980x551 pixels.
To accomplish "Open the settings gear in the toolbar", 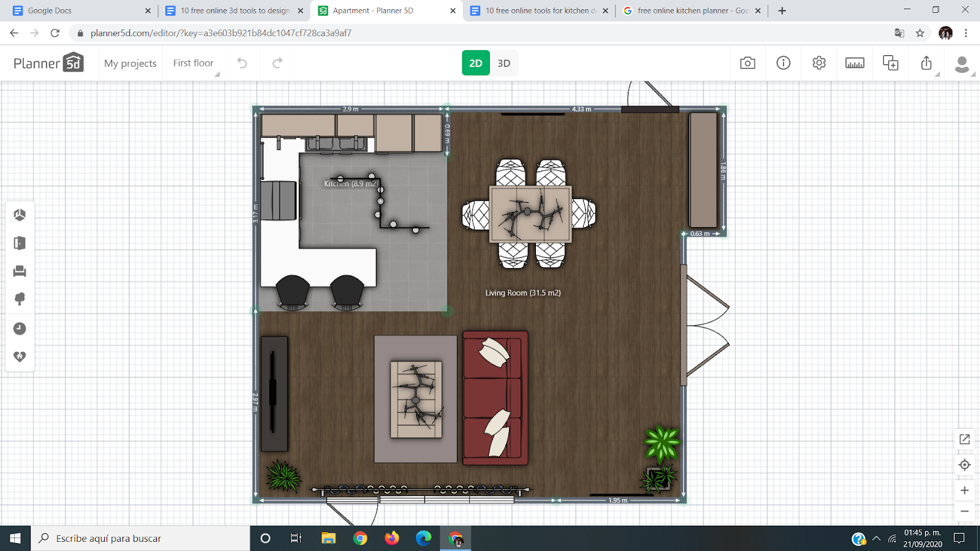I will point(819,63).
